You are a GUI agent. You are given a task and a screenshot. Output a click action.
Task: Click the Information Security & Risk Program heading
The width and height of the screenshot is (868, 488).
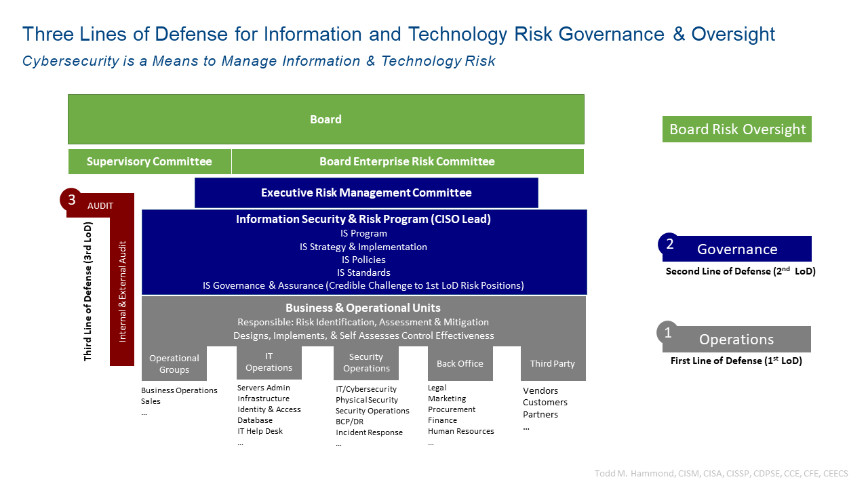pyautogui.click(x=363, y=219)
